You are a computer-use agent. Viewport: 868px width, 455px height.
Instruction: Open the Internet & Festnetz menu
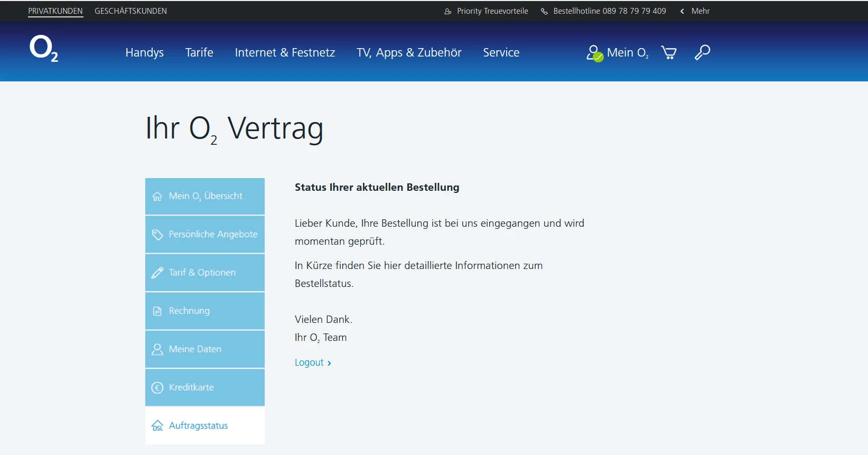click(285, 52)
